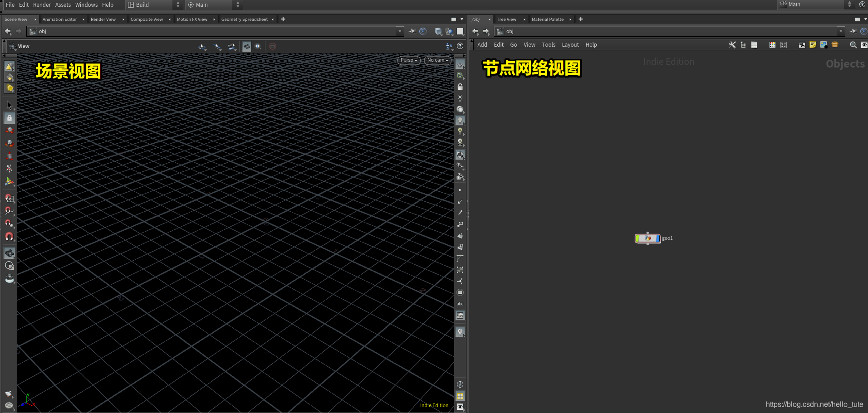Open the display options marker icon
The width and height of the screenshot is (868, 413).
pos(460,332)
